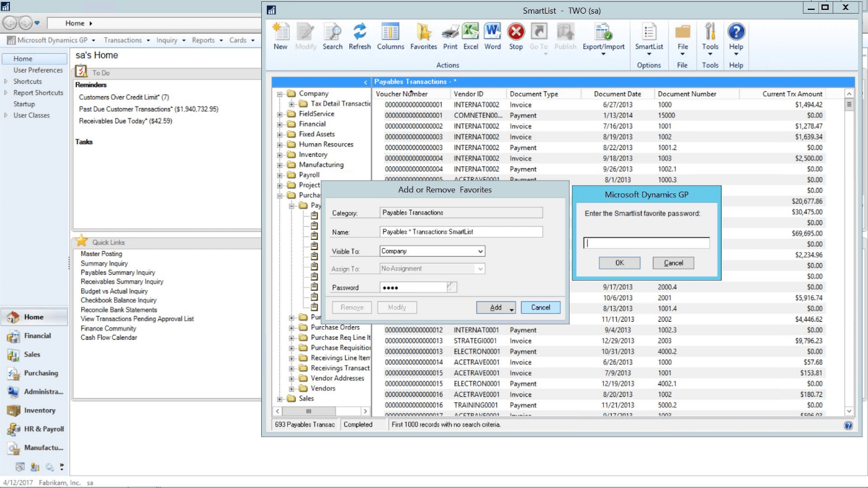Screen dimensions: 868x488
Task: Click the Favorites toolbar icon
Action: click(x=424, y=32)
